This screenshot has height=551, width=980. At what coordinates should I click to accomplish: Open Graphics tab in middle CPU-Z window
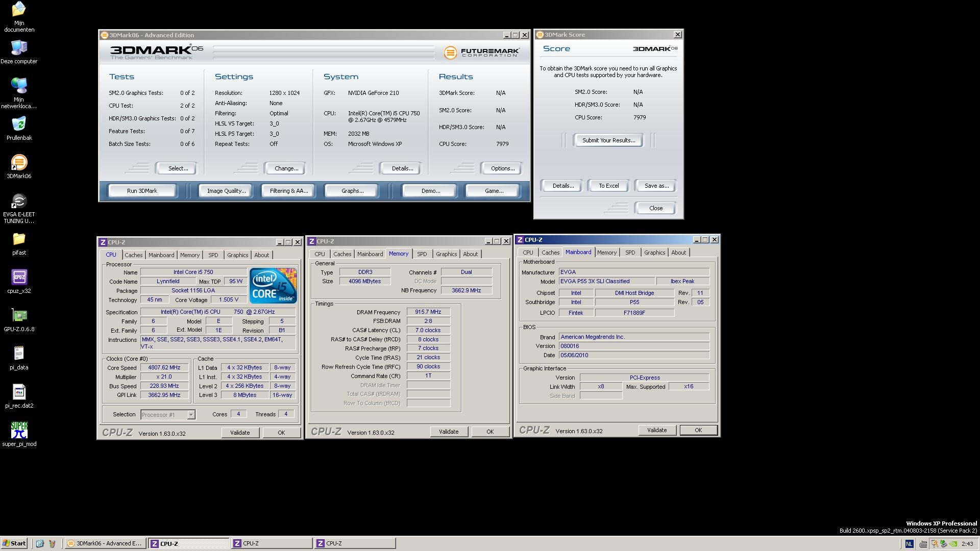click(x=446, y=254)
